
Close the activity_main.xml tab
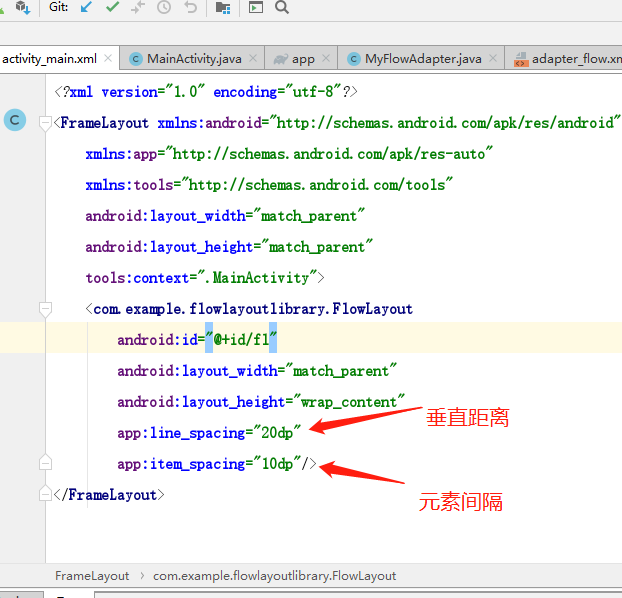108,58
